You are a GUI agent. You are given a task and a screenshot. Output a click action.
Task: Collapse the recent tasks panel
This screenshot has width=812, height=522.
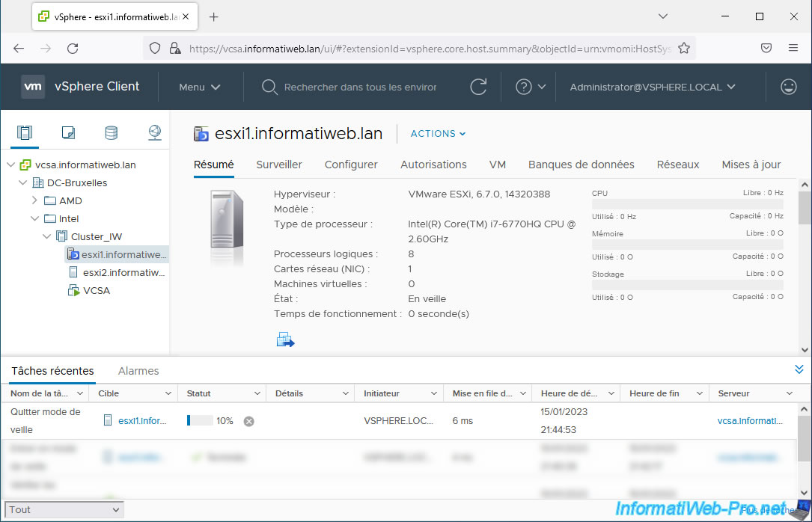pos(799,369)
